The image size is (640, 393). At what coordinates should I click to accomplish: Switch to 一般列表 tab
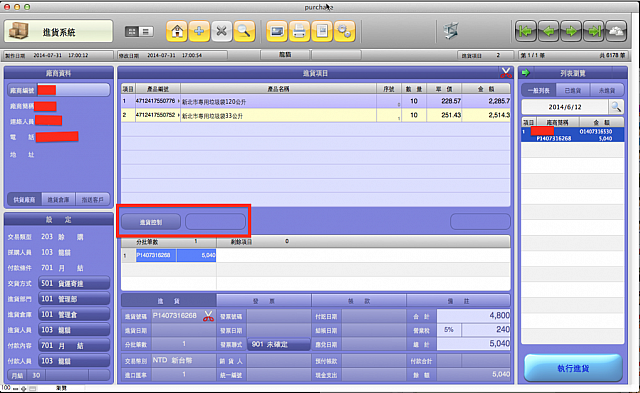pos(539,90)
